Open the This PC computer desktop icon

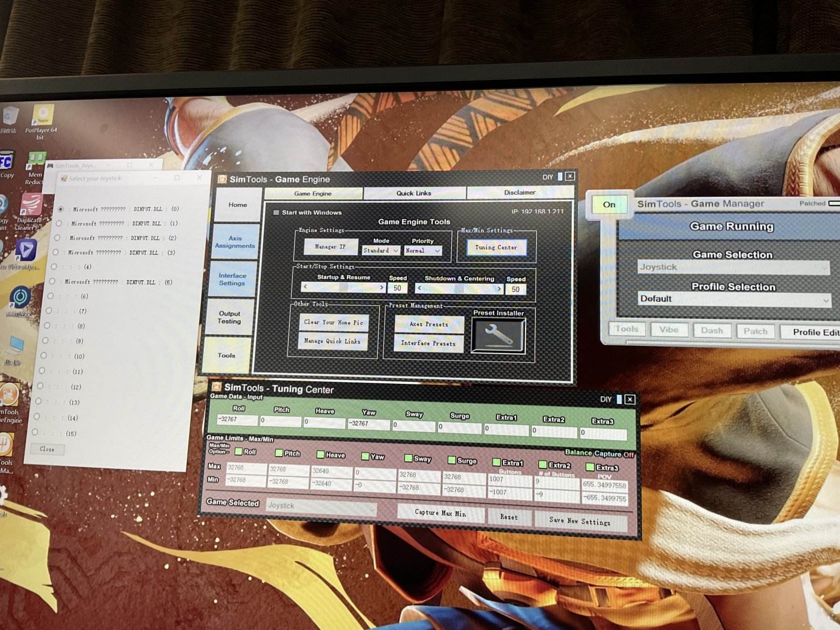[14, 351]
